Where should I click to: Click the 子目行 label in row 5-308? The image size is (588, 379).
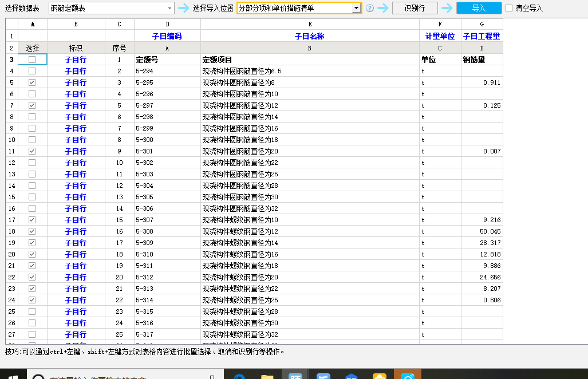76,231
